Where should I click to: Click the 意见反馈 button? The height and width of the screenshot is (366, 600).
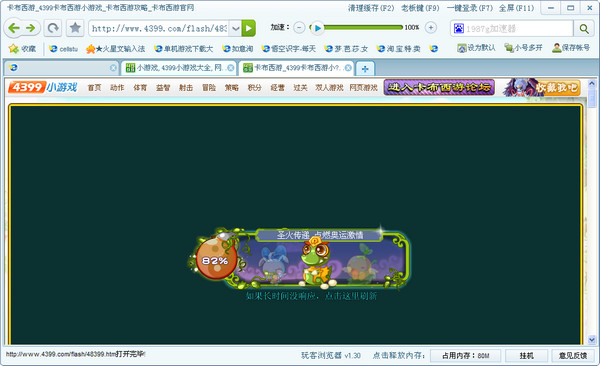tap(572, 356)
